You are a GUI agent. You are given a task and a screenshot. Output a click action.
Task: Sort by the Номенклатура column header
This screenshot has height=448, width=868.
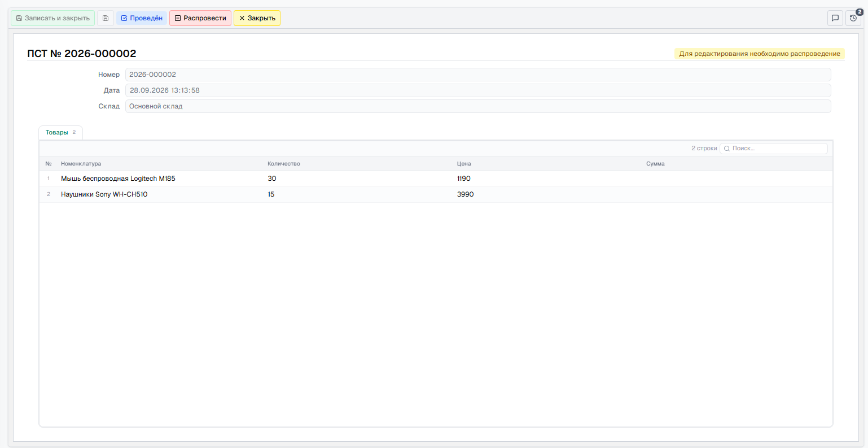point(81,164)
